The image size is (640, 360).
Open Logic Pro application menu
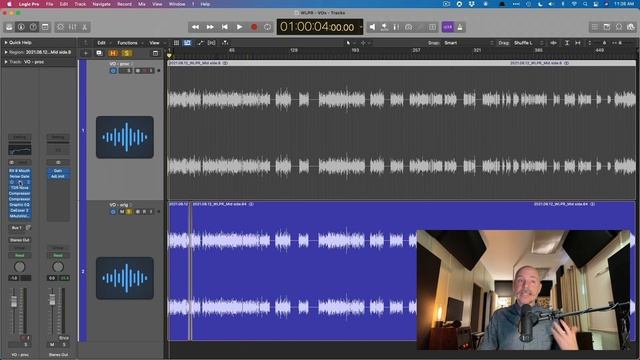29,4
